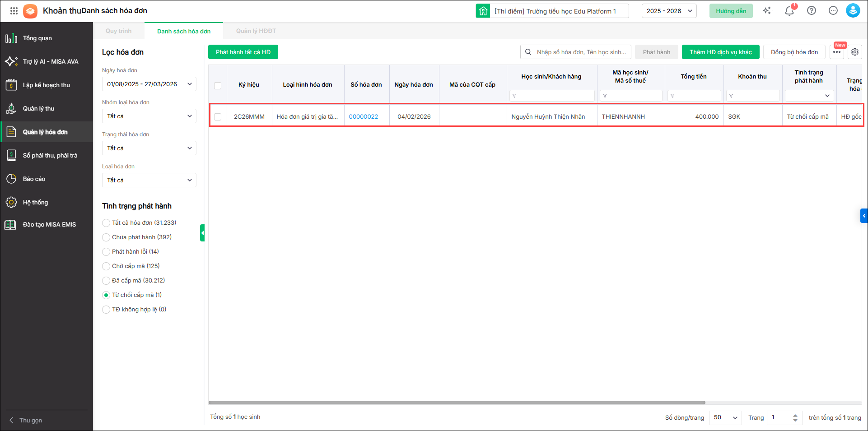Open table settings gear icon
868x431 pixels.
854,52
